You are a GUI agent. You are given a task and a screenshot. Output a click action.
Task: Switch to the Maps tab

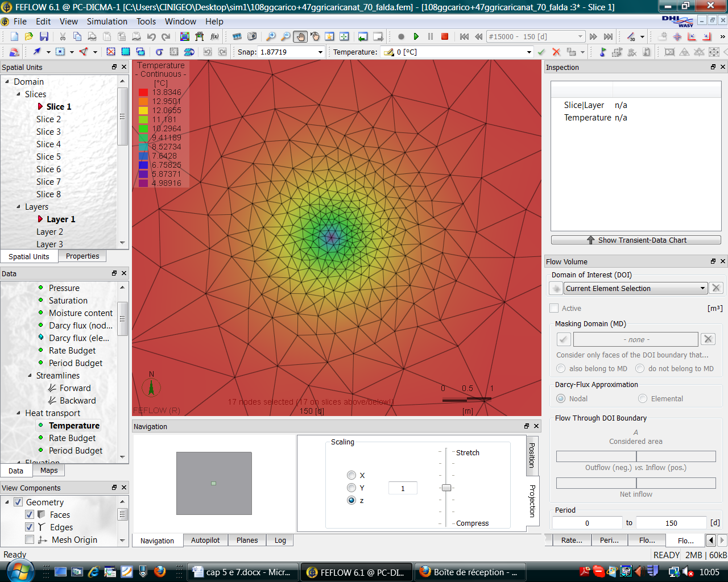(49, 470)
